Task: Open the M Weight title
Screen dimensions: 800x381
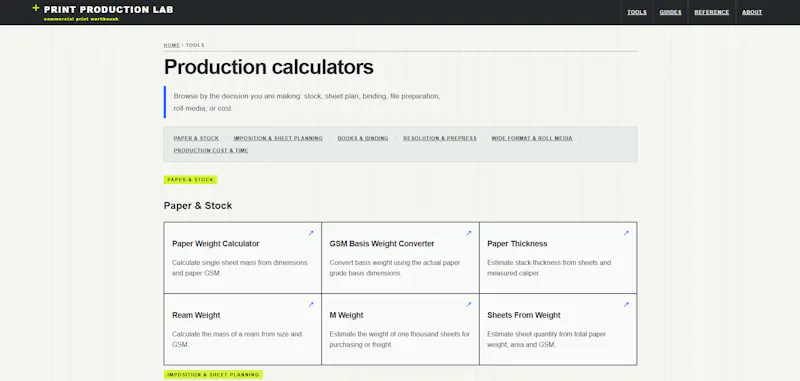Action: (346, 315)
